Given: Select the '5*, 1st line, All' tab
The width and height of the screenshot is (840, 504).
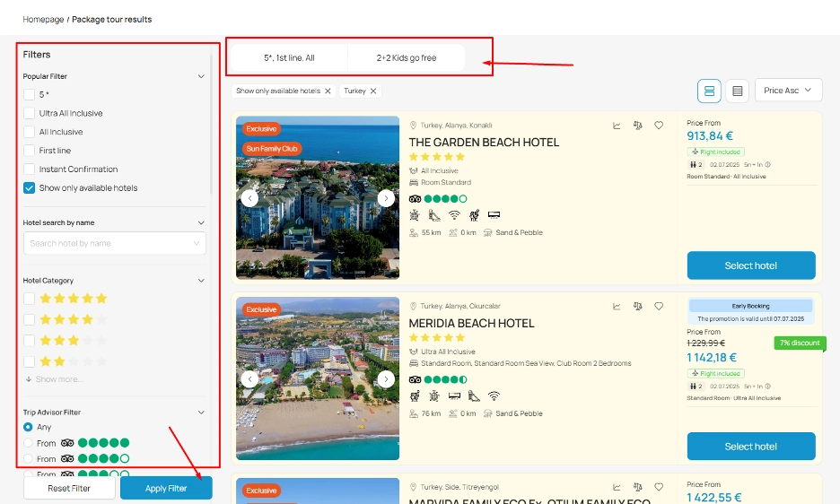Looking at the screenshot, I should pyautogui.click(x=289, y=58).
